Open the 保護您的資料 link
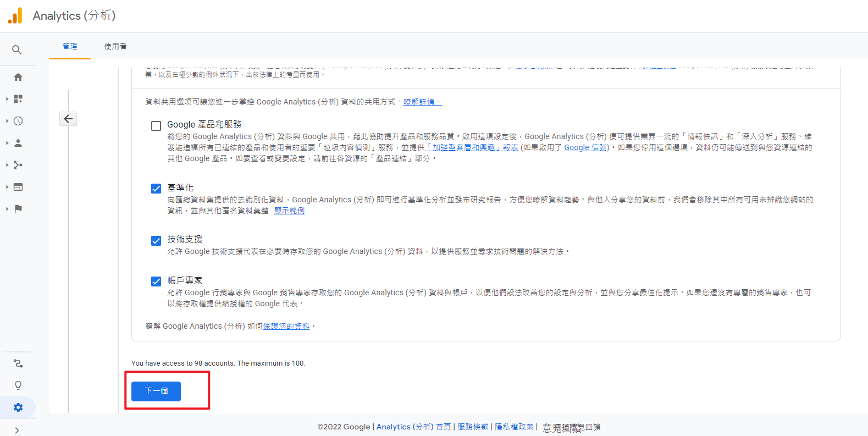Screen dimensions: 868x436 point(286,326)
